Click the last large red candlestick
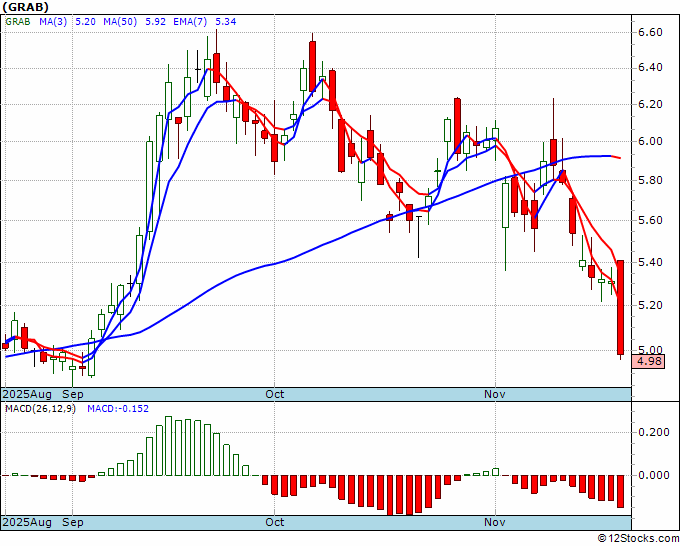This screenshot has width=680, height=546. pos(621,307)
